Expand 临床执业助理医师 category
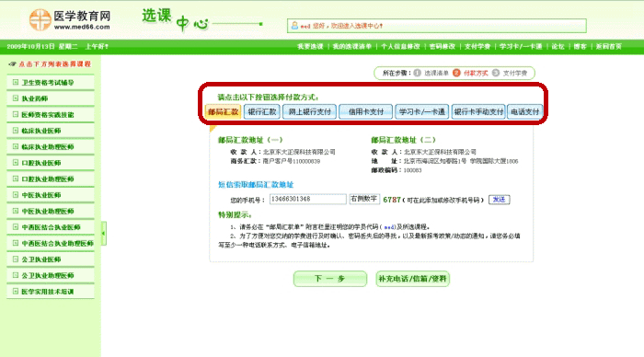644x357 pixels. click(16, 146)
